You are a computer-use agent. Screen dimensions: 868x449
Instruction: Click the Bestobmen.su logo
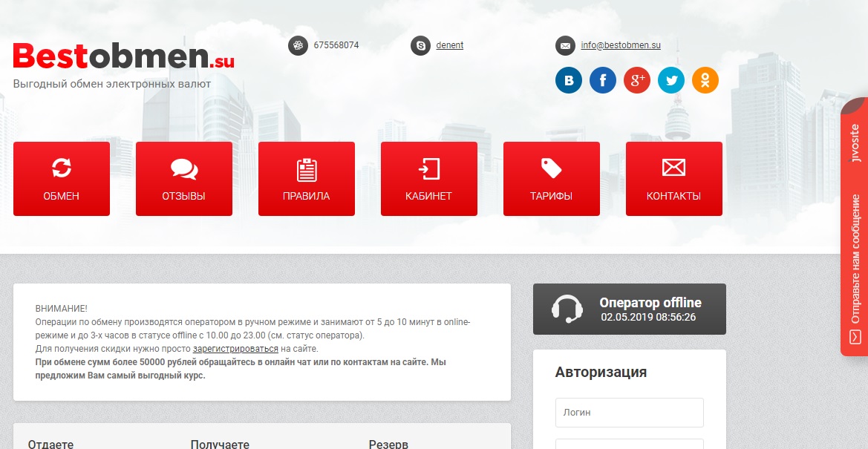click(123, 56)
